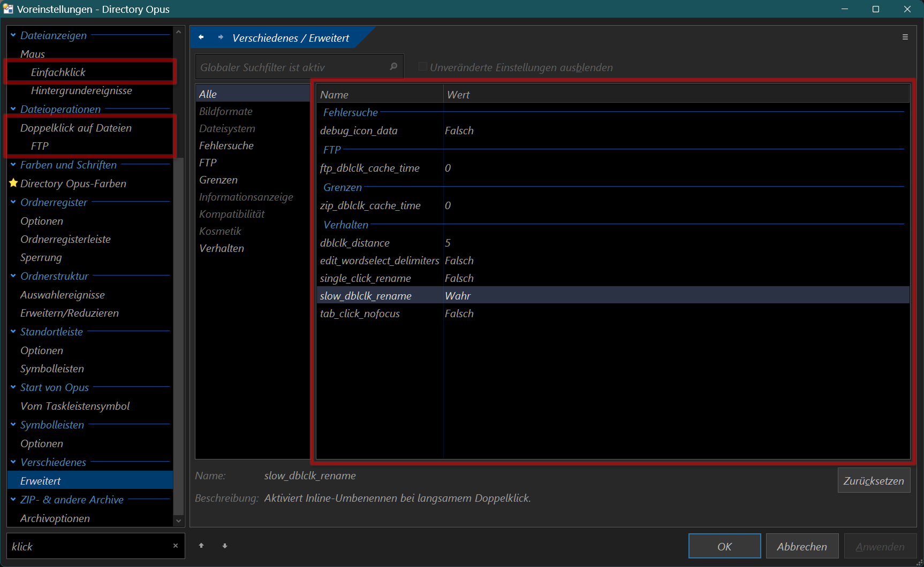This screenshot has width=924, height=567.
Task: Select the 'zip_dblclk_cache_time' setting row
Action: (613, 205)
